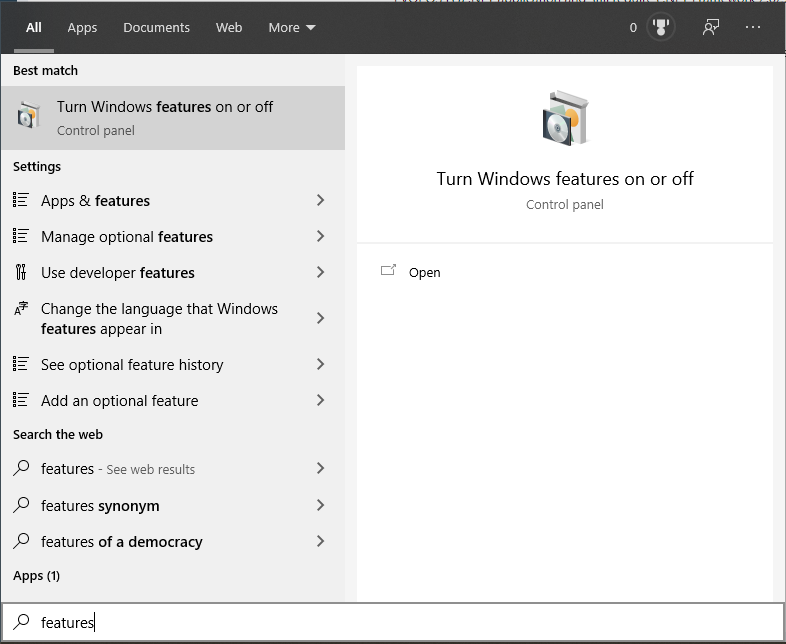Click the Windows features icon in best match
786x644 pixels.
pos(28,115)
